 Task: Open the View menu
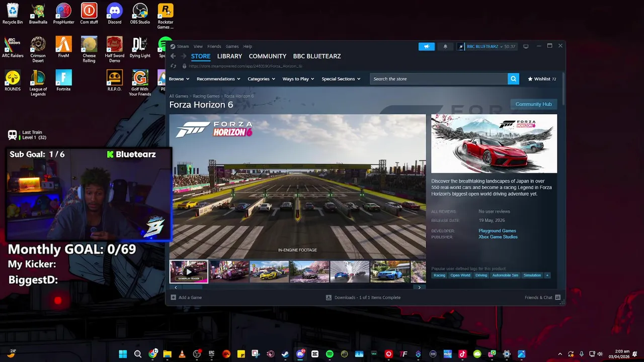198,46
